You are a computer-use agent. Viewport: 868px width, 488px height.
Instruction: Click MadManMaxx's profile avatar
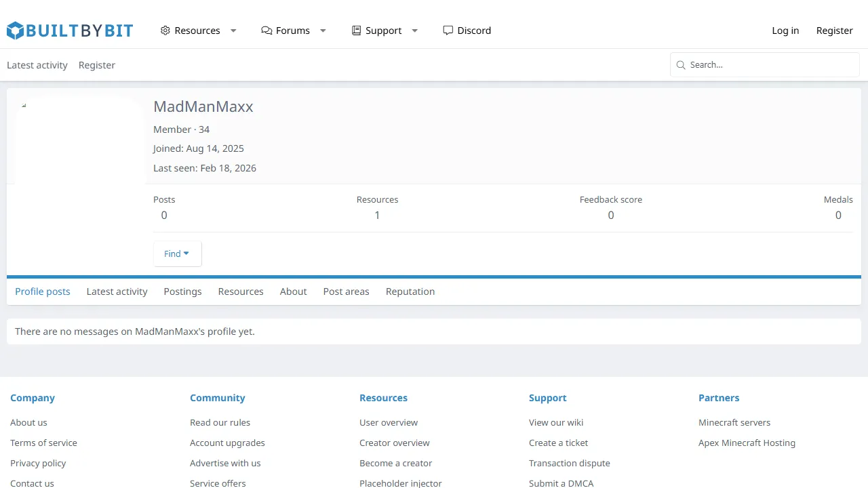[x=80, y=140]
